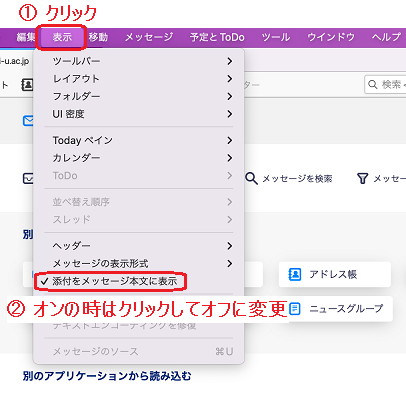Click the magnifier icon in search field
406x395 pixels.
(x=372, y=85)
